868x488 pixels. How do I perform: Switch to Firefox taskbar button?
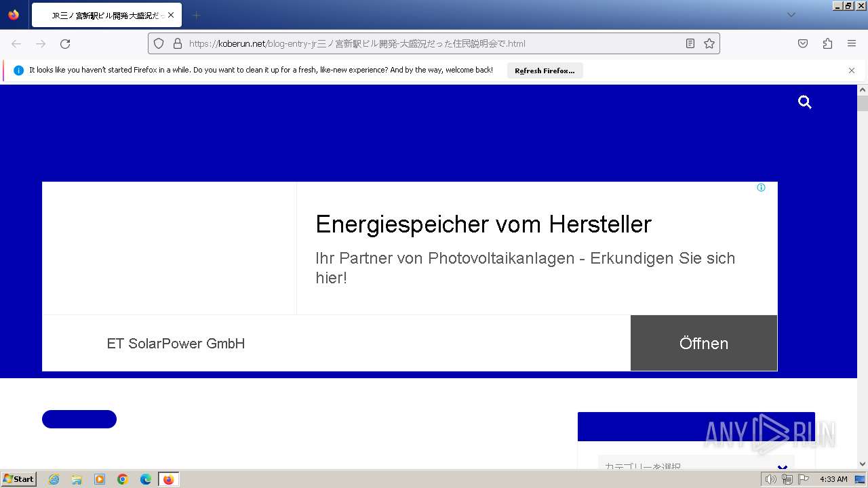[168, 479]
